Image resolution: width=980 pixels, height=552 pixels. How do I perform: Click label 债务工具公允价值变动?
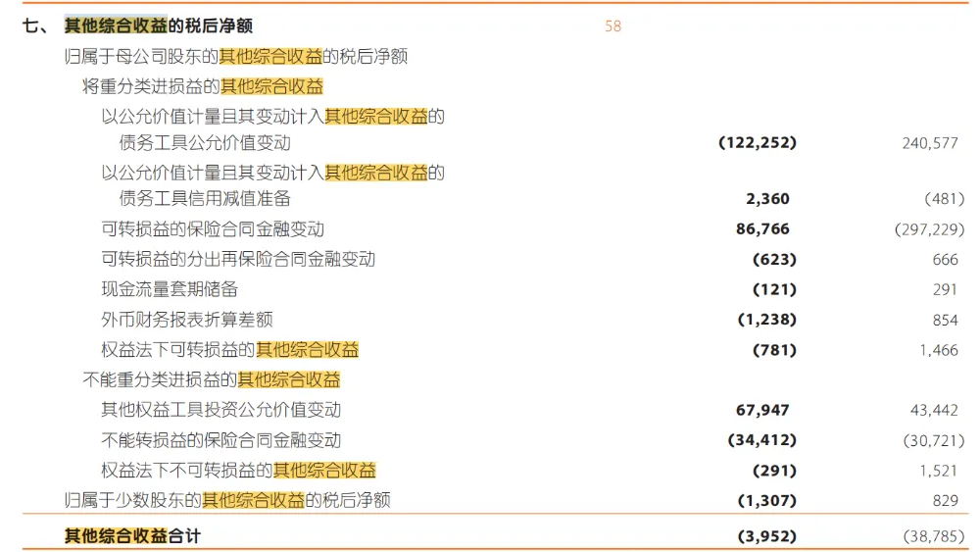tap(205, 143)
